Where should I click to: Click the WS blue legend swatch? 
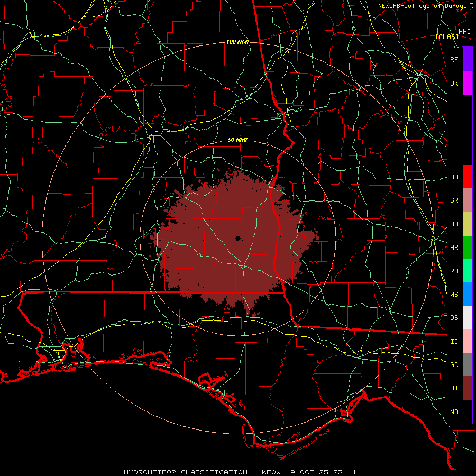pos(467,294)
